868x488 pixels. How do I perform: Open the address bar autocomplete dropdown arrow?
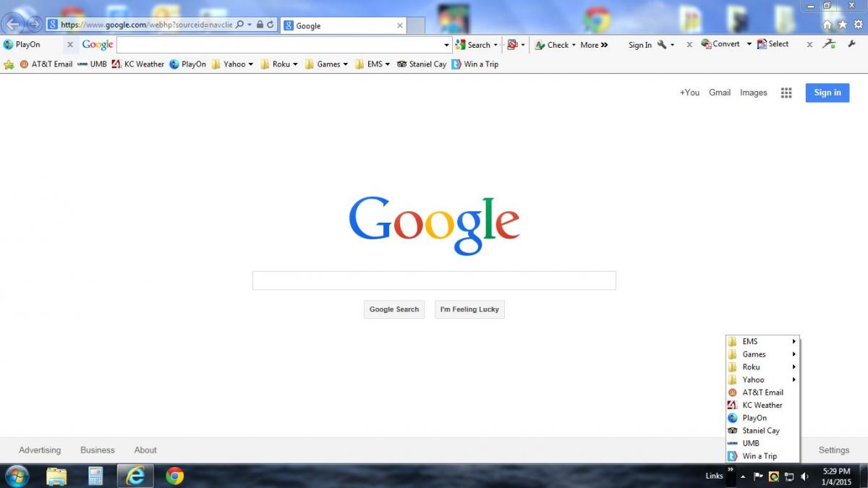coord(250,25)
